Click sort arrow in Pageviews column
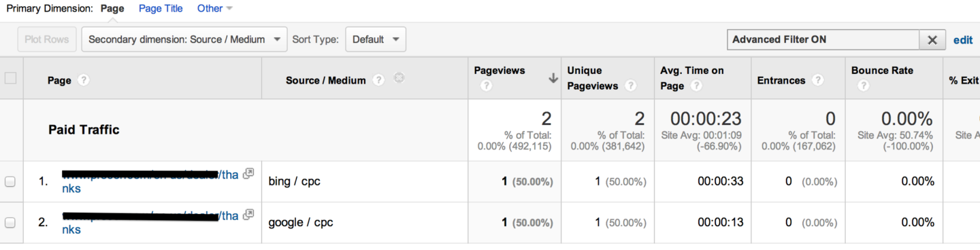Screen dimensions: 980x250 pyautogui.click(x=553, y=79)
